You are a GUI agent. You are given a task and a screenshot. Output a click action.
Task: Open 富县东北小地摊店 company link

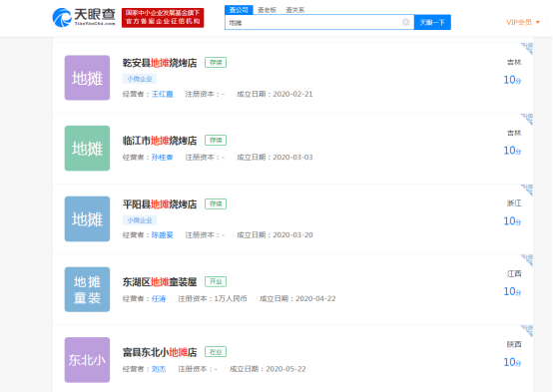click(x=160, y=352)
